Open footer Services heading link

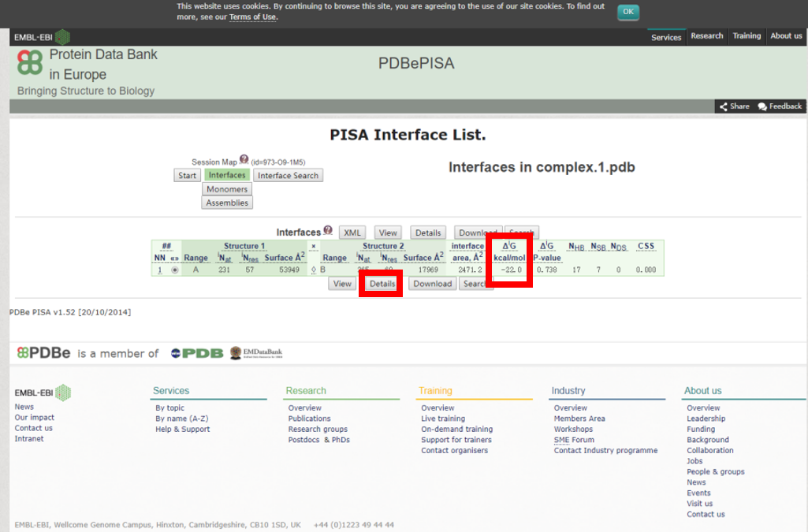coord(171,391)
